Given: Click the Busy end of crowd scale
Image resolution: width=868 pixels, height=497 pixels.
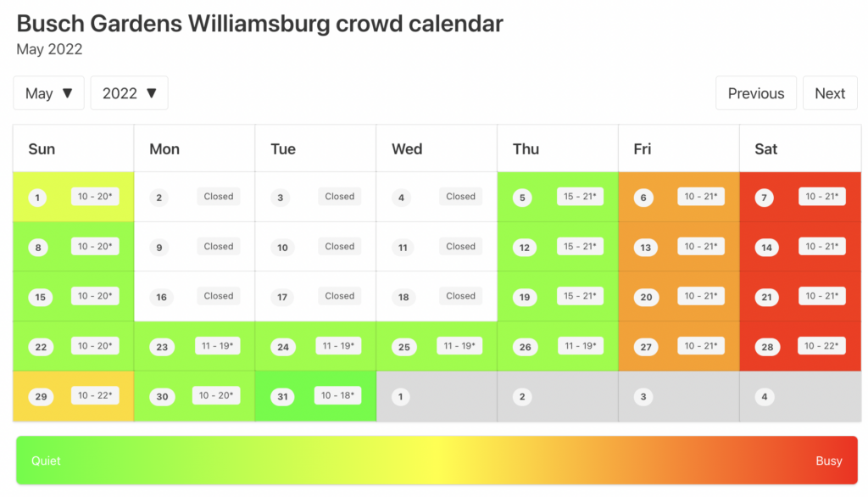Looking at the screenshot, I should click(x=829, y=461).
